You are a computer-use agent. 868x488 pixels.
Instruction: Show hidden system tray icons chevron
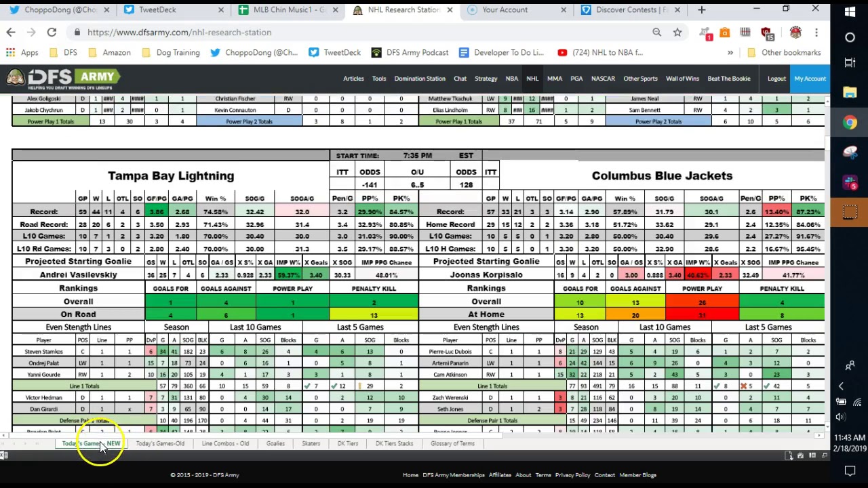[841, 386]
